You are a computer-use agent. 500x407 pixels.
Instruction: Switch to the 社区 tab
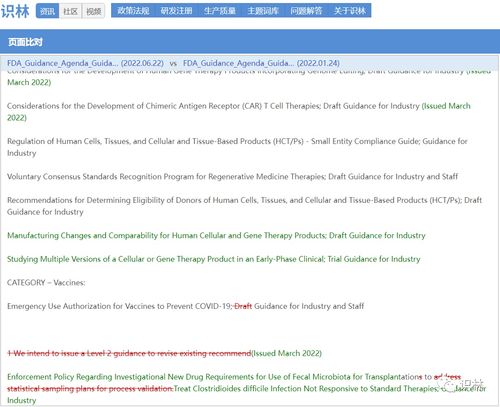click(x=70, y=11)
